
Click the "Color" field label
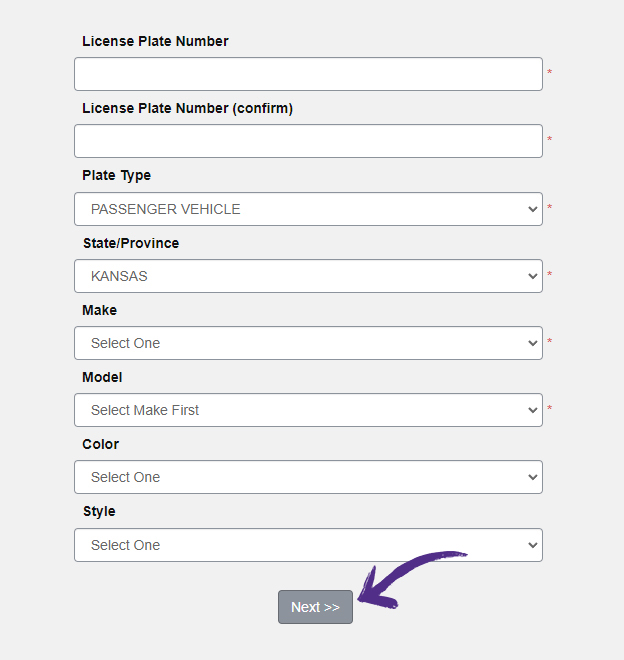100,444
